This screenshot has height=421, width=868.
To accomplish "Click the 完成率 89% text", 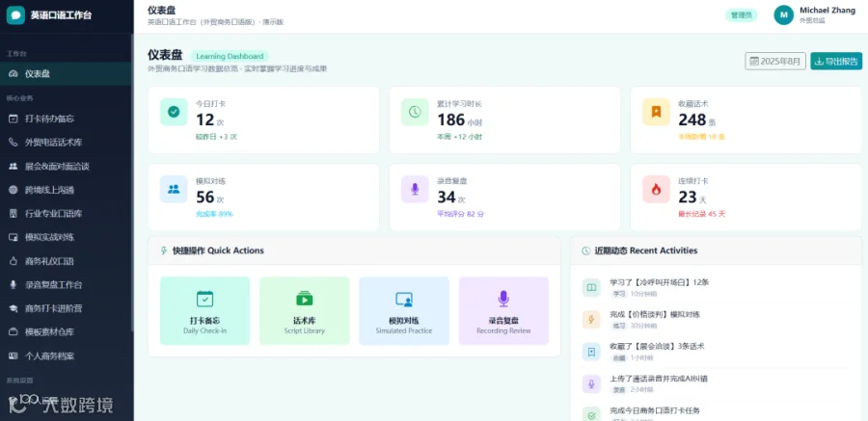I will click(x=214, y=214).
